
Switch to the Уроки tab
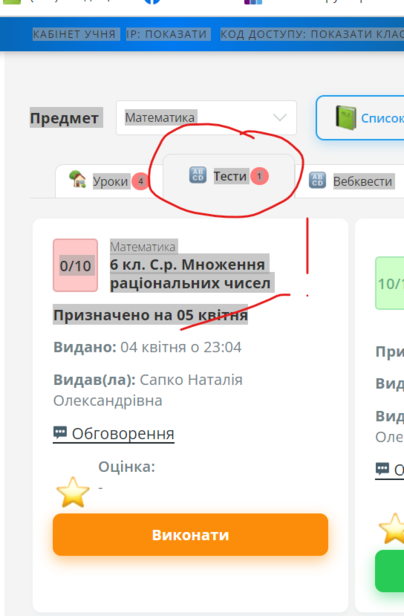pos(109,181)
